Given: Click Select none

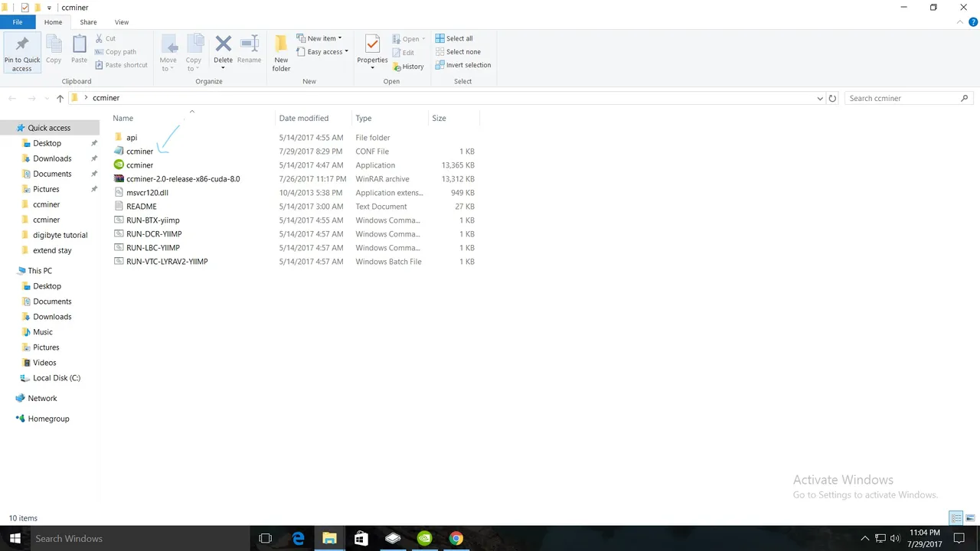Looking at the screenshot, I should (458, 52).
